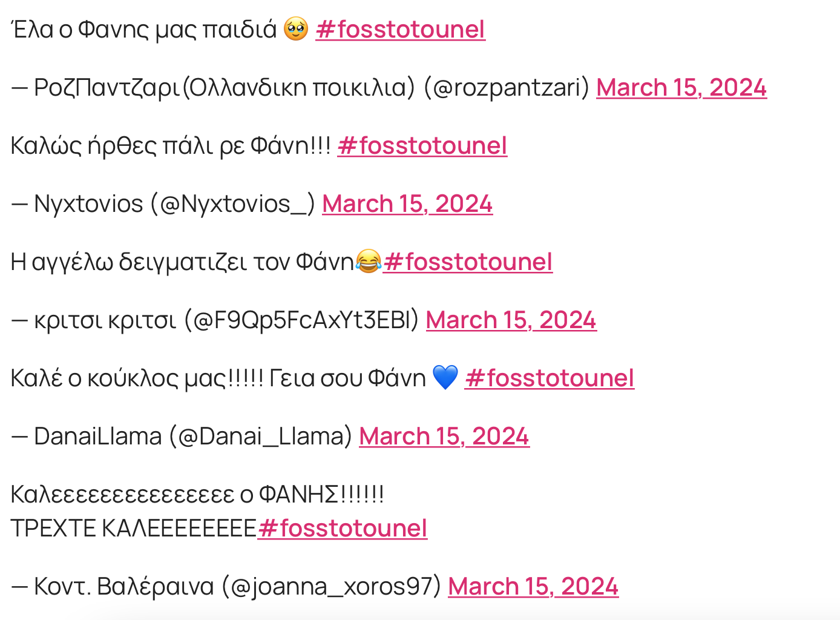Open the date link next to @Danai_Llama
This screenshot has width=840, height=620.
444,436
